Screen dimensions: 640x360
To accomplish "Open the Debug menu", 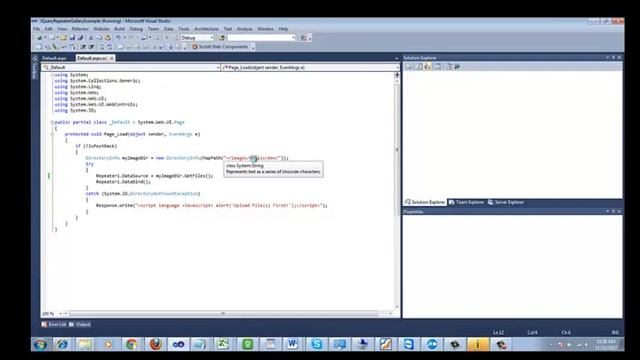I will pos(136,29).
